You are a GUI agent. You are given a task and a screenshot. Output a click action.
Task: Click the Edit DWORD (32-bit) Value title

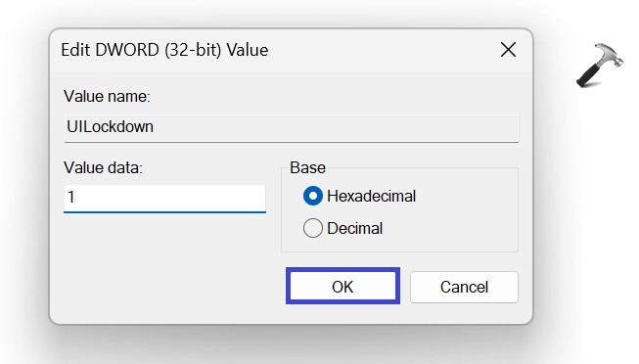pyautogui.click(x=164, y=50)
